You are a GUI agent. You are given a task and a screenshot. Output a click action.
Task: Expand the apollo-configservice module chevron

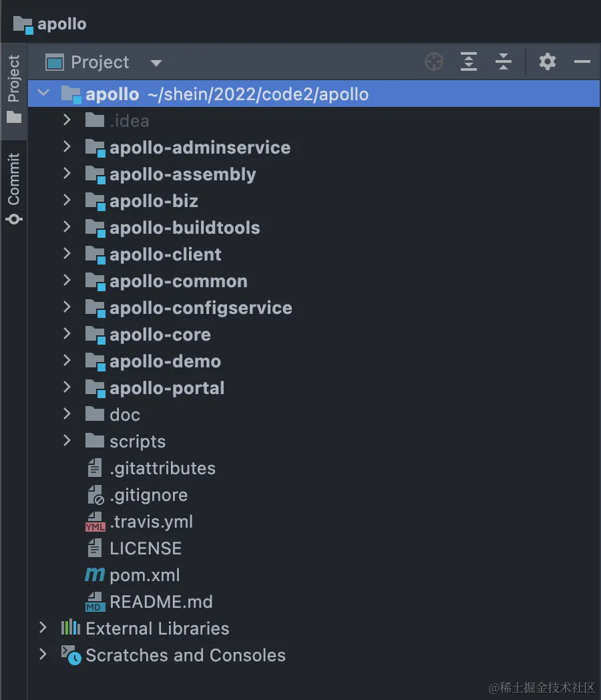tap(67, 307)
